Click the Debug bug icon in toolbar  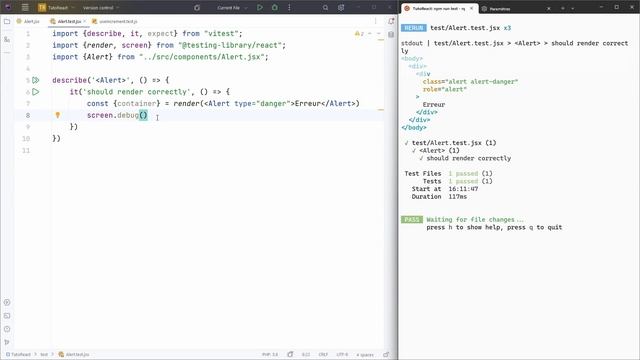coord(275,7)
